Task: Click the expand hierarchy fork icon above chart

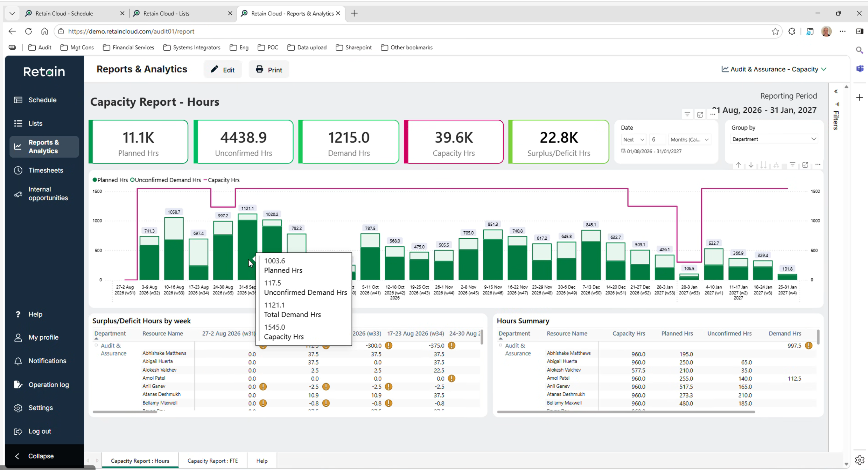Action: tap(776, 165)
